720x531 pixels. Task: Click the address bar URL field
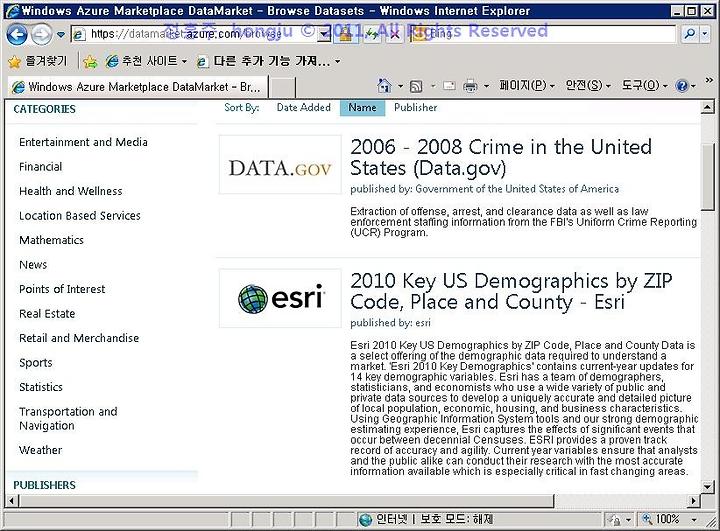pyautogui.click(x=196, y=34)
